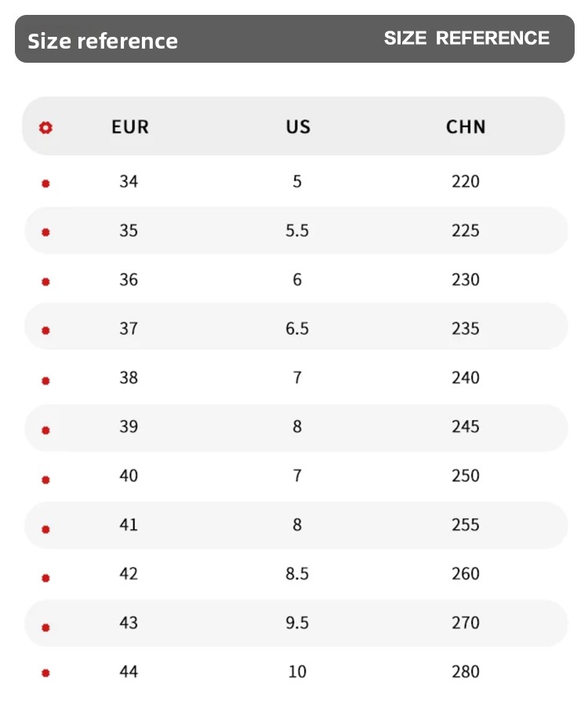
Task: Click the red bullet beside EUR 40
Action: click(x=45, y=479)
